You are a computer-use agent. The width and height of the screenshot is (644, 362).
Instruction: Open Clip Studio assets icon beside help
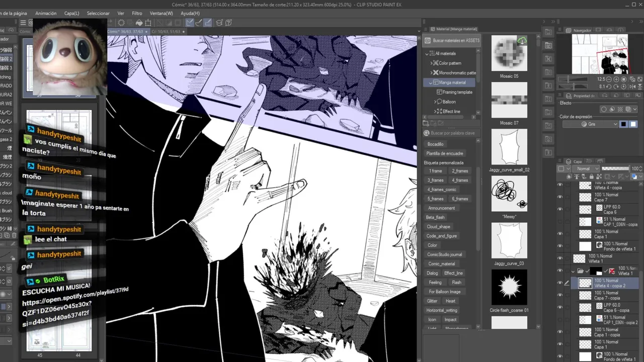pos(219,23)
